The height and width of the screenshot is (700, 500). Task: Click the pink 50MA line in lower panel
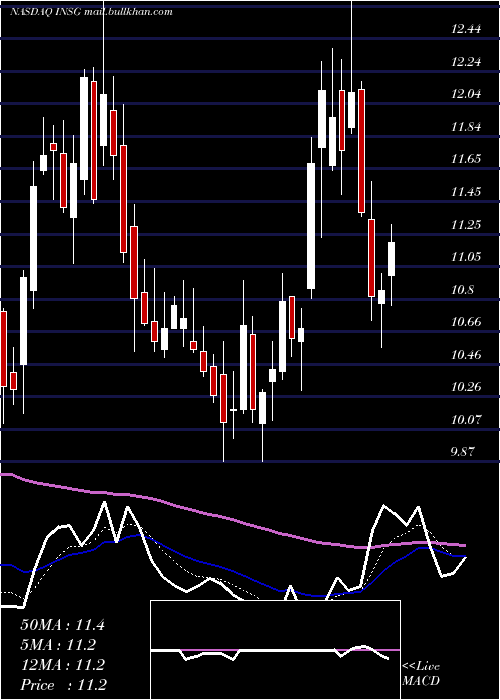(x=232, y=519)
